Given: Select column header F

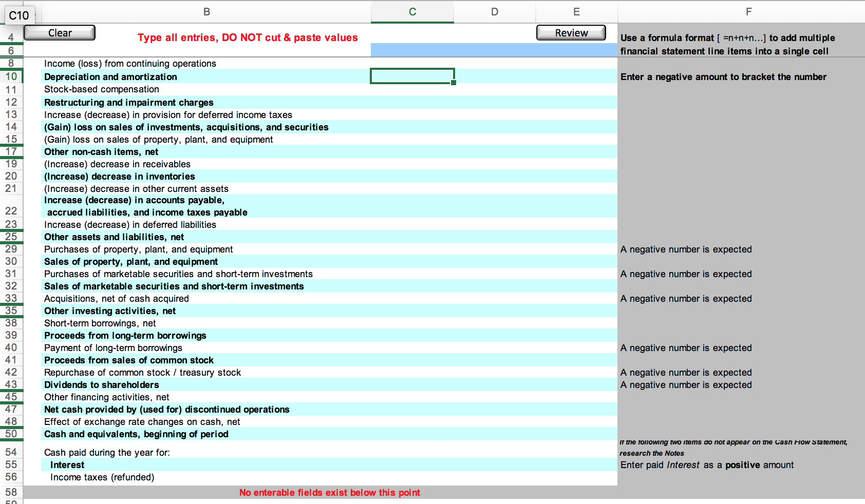Looking at the screenshot, I should pos(748,11).
